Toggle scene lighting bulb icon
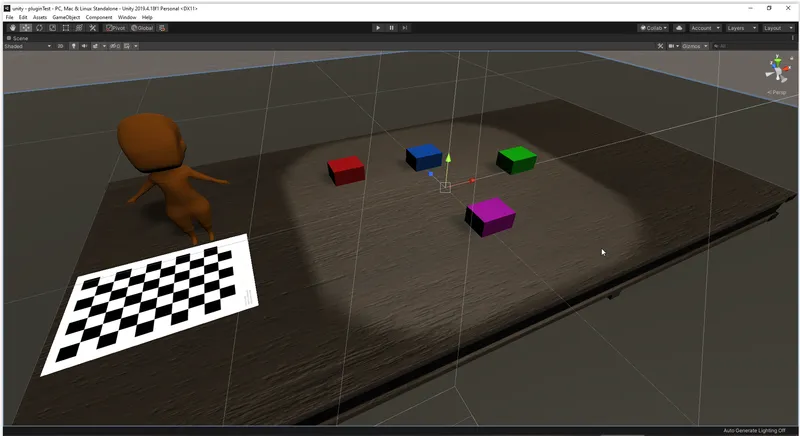 pyautogui.click(x=73, y=46)
